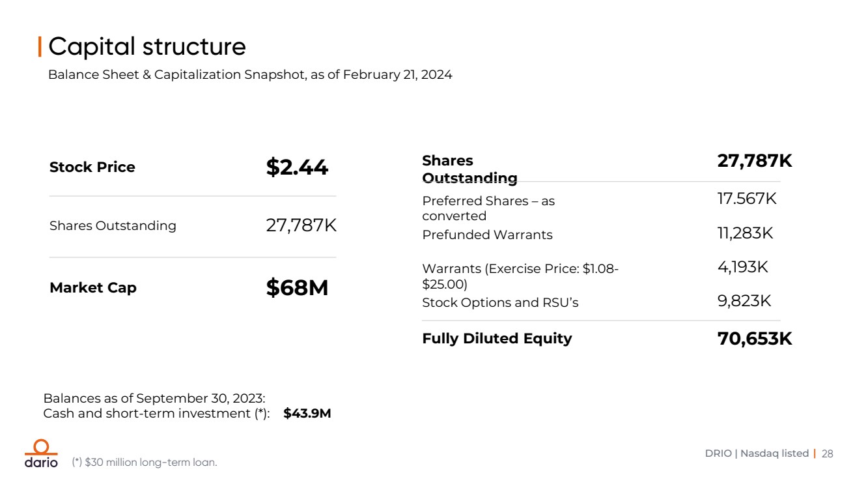Click the 4,193K warrants value
Viewport: 868px width, 488px height.
pos(742,267)
